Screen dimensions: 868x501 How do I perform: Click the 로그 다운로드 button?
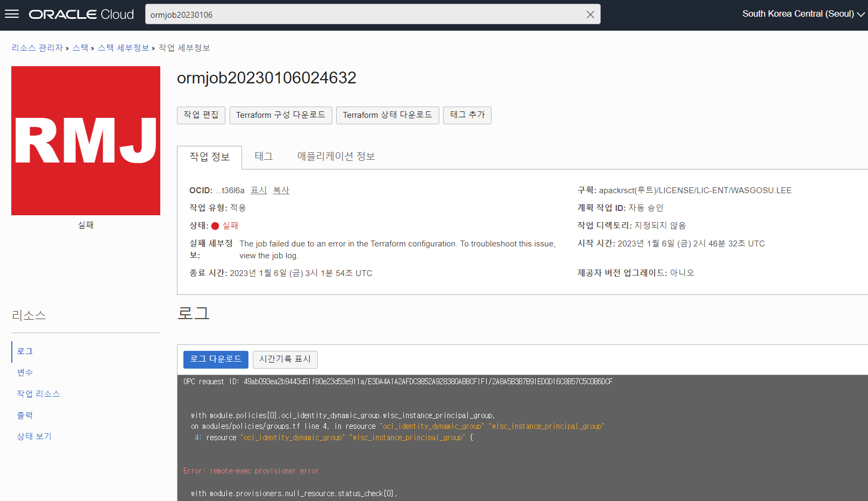point(216,359)
